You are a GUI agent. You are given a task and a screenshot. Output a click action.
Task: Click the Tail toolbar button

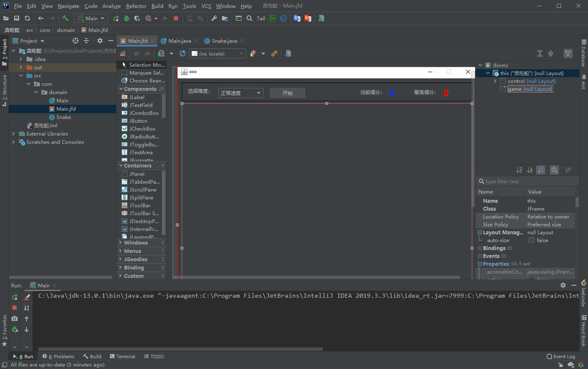pos(261,18)
